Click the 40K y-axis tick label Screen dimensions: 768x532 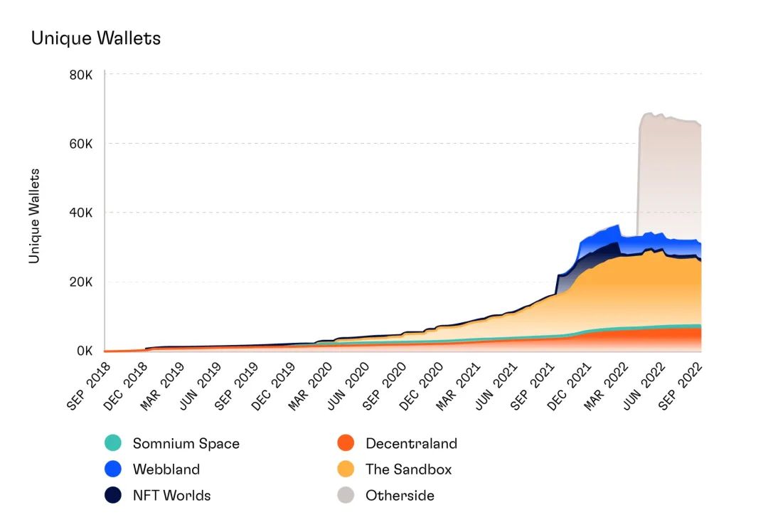click(81, 213)
